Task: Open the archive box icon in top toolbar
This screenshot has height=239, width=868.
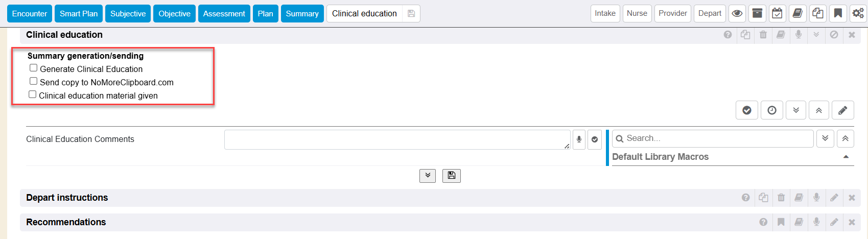Action: coord(757,14)
